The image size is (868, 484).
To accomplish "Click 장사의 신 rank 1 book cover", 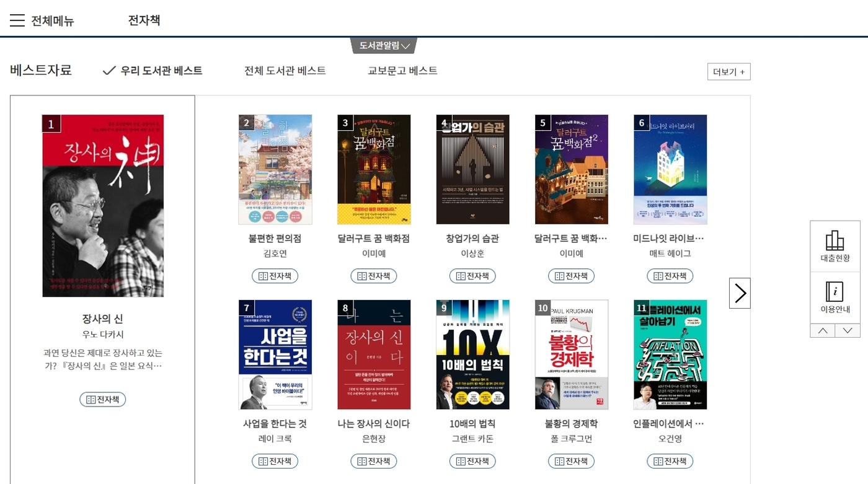I will coord(103,206).
